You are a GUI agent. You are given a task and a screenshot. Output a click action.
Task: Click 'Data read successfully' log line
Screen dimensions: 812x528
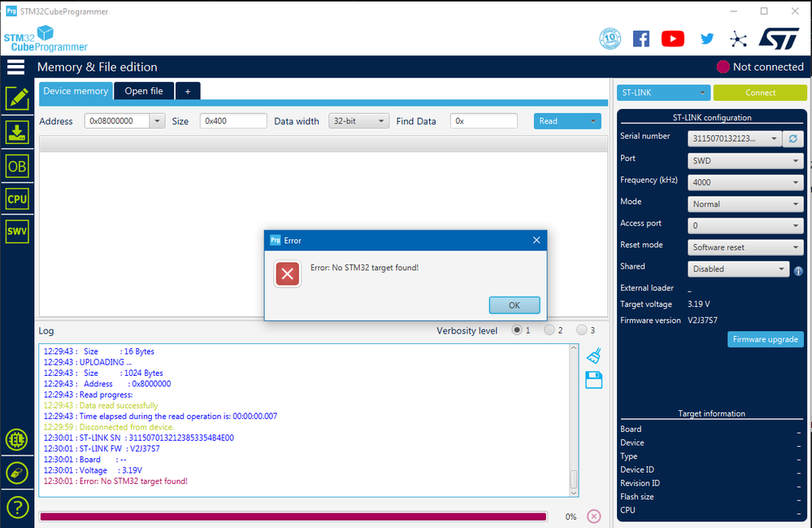click(x=101, y=406)
